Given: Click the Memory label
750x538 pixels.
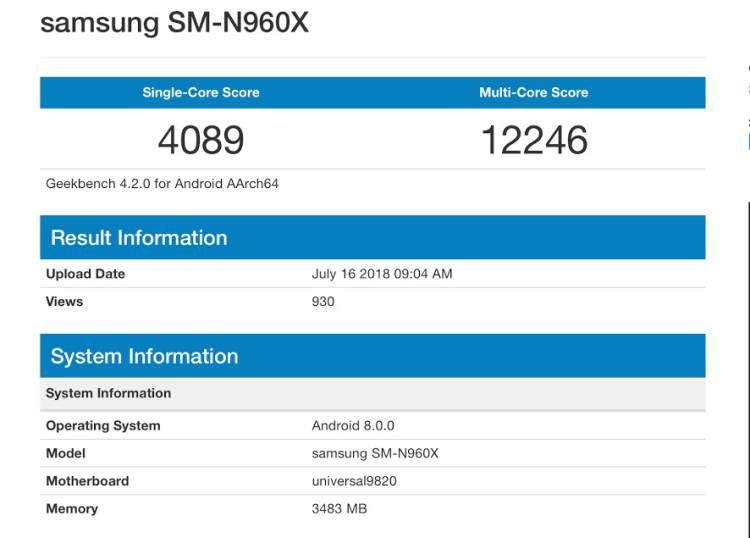Looking at the screenshot, I should click(72, 509).
